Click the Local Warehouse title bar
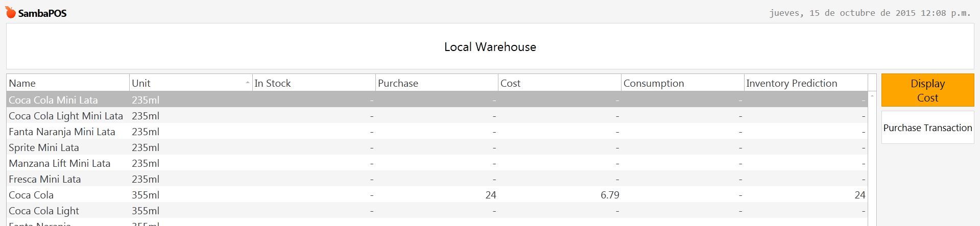This screenshot has height=226, width=980. coord(490,46)
